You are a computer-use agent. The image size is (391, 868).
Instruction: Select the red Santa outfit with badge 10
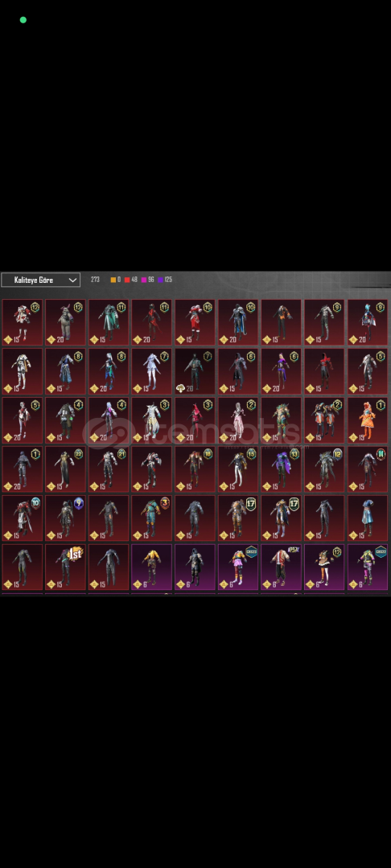[195, 323]
